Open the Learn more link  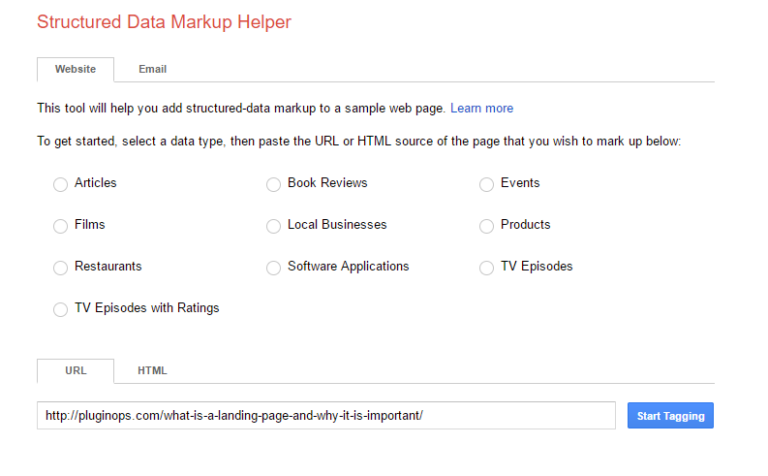(481, 108)
